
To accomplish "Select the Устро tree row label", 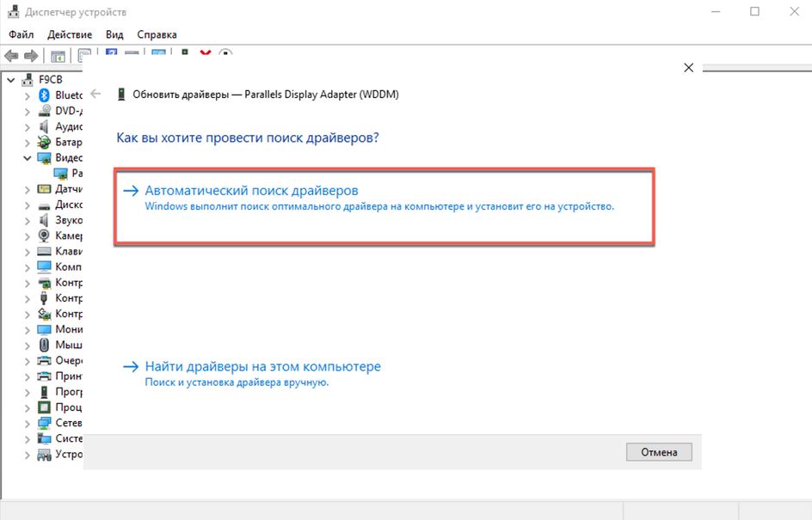I will tap(68, 455).
